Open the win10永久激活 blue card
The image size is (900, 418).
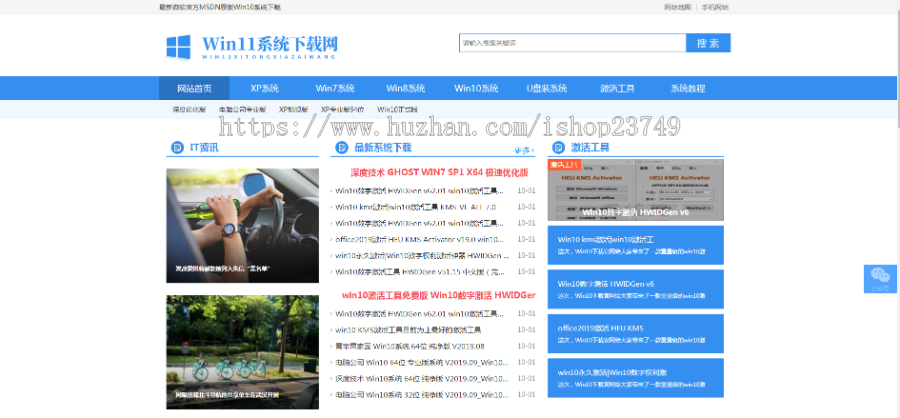pyautogui.click(x=635, y=378)
